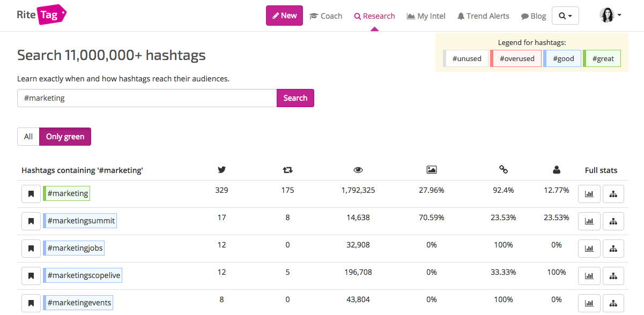Go to the My Intel section
This screenshot has width=644, height=315.
[426, 16]
